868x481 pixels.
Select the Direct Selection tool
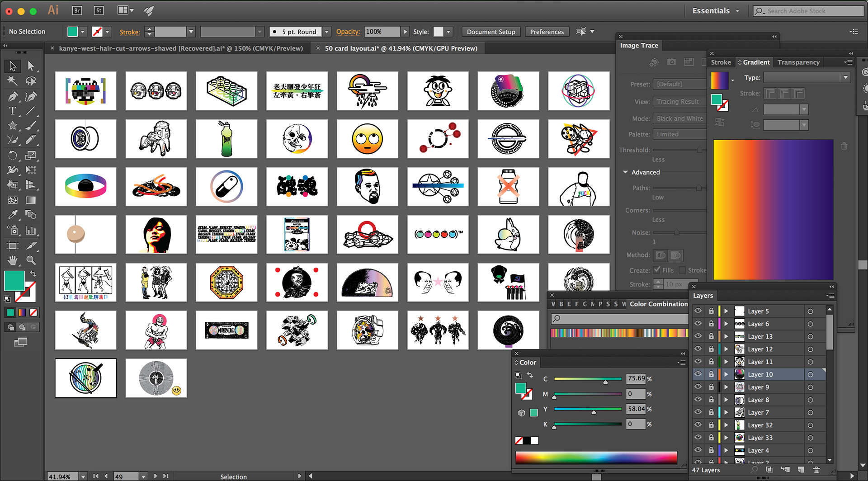(x=31, y=66)
